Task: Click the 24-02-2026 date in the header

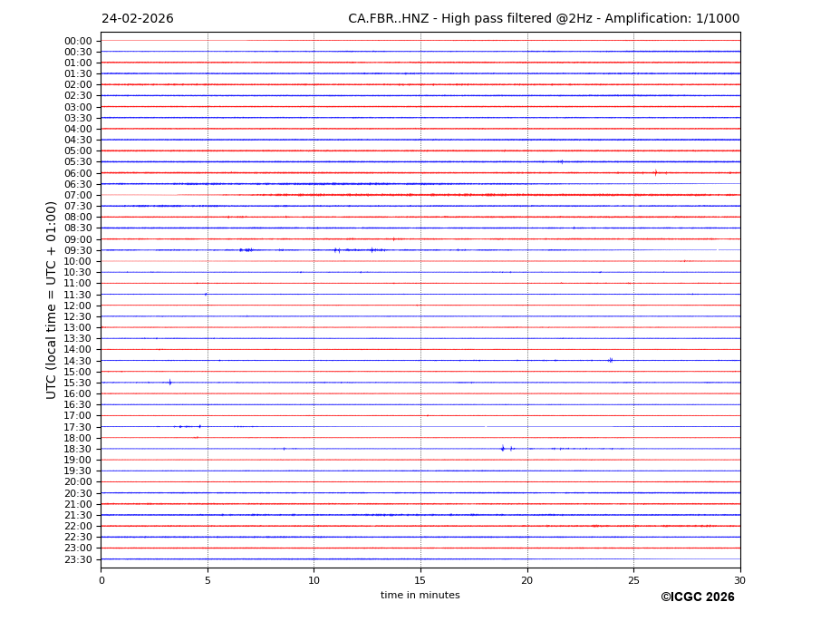Action: 137,19
